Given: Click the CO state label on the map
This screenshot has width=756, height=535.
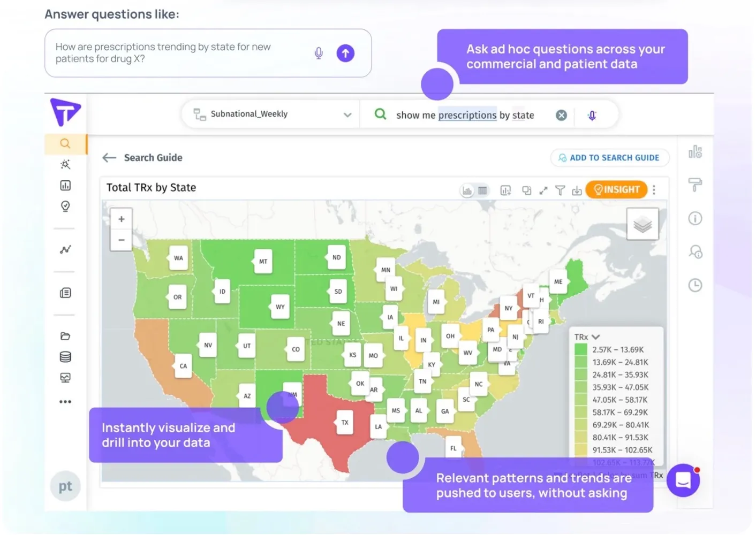Looking at the screenshot, I should tap(296, 349).
